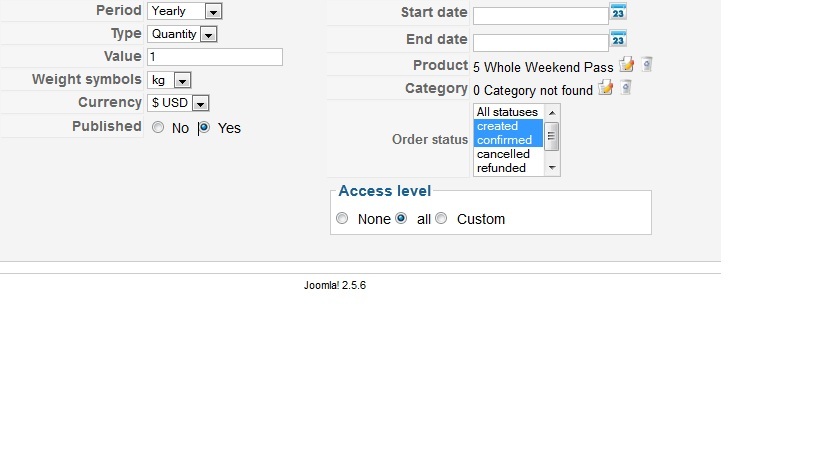Image resolution: width=819 pixels, height=460 pixels.
Task: Set Published to No
Action: point(158,127)
